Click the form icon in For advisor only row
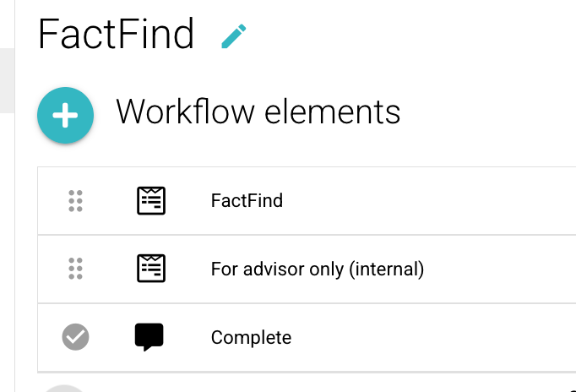The image size is (576, 392). click(151, 269)
